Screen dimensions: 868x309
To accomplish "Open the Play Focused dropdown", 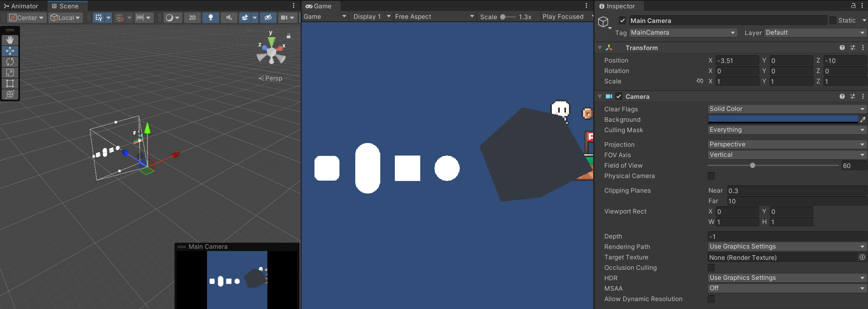I will pyautogui.click(x=567, y=17).
